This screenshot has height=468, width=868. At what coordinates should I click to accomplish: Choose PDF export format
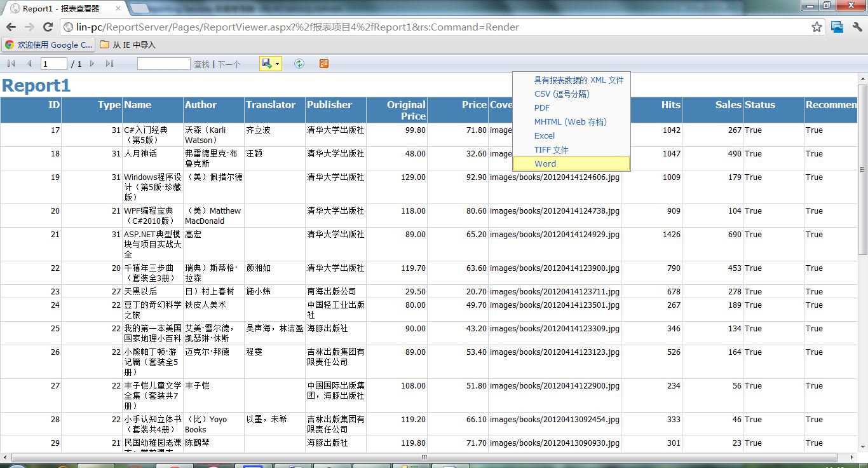point(571,108)
